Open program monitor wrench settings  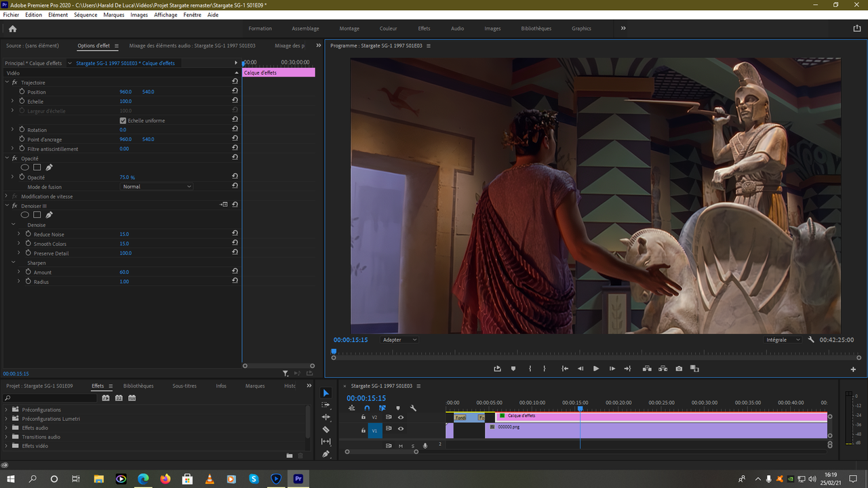click(x=811, y=340)
